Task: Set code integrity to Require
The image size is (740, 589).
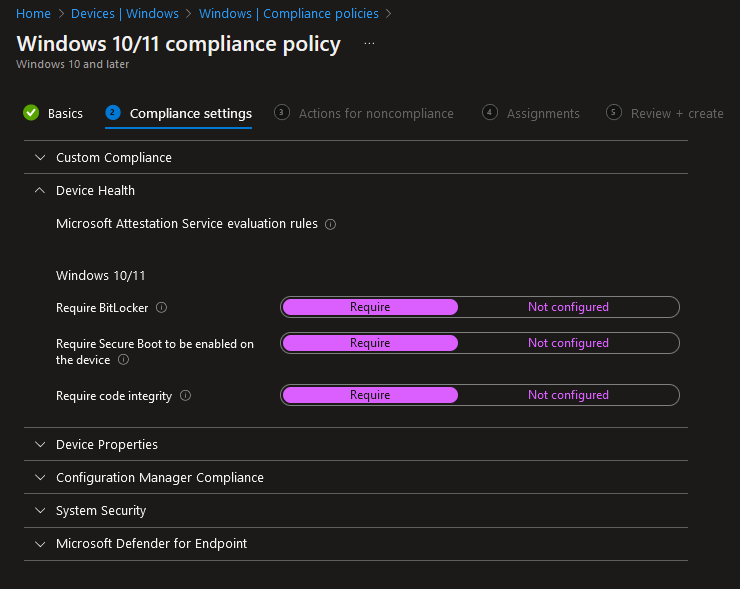Action: (x=370, y=395)
